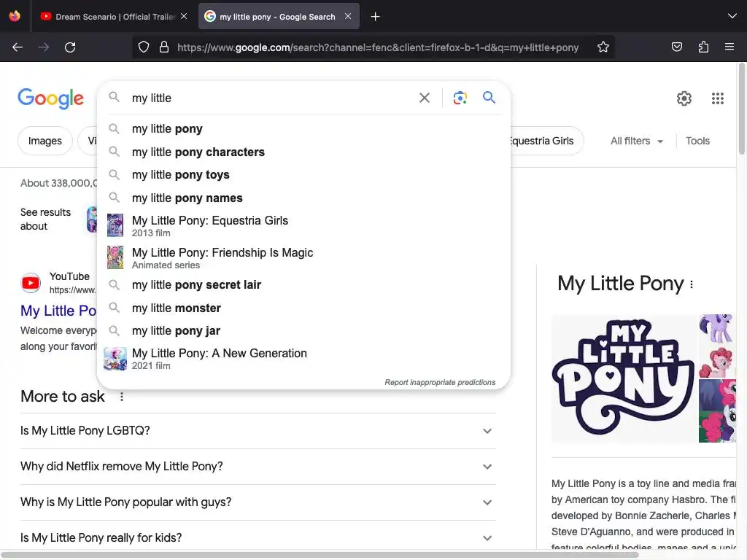
Task: Filter results by Images chip
Action: tap(44, 141)
